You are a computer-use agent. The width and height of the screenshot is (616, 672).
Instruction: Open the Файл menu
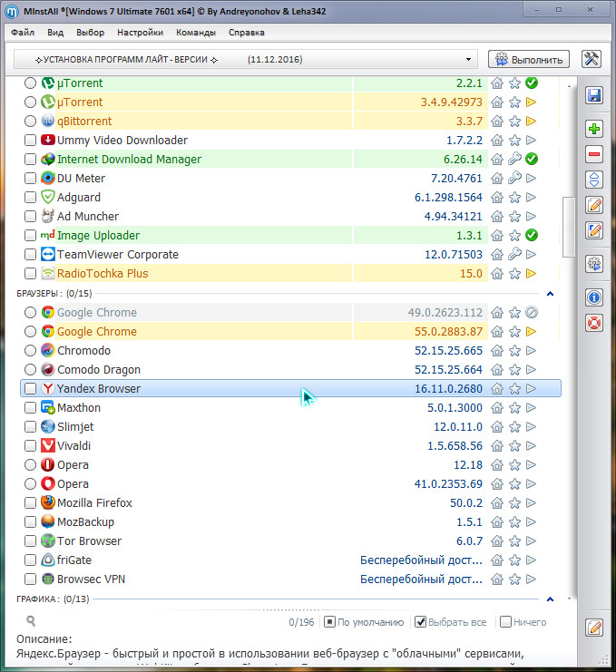point(23,33)
